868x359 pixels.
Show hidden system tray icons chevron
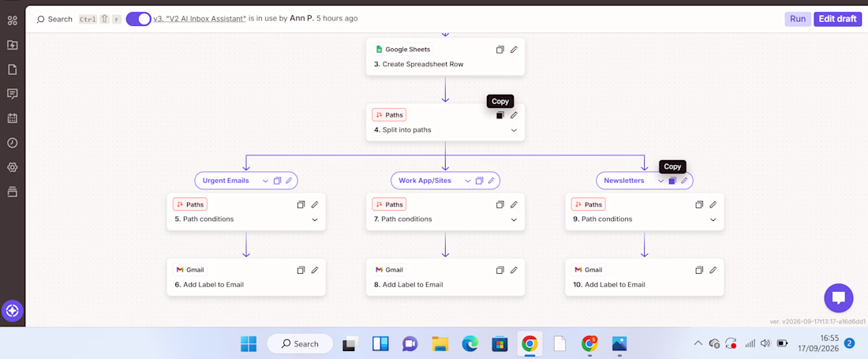pos(698,343)
